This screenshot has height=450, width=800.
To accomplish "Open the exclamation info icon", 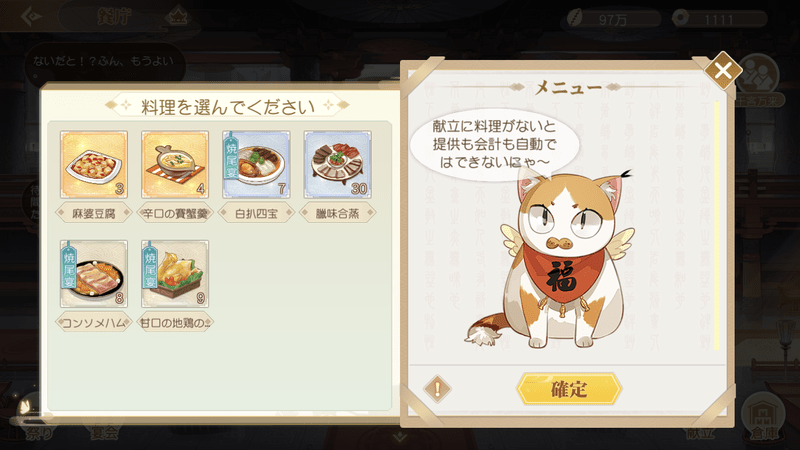I will 437,389.
